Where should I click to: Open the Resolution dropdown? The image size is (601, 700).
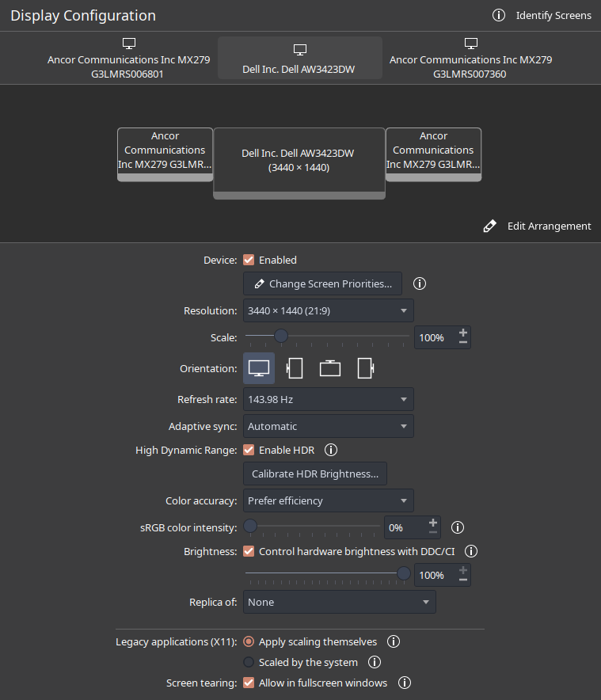tap(328, 310)
